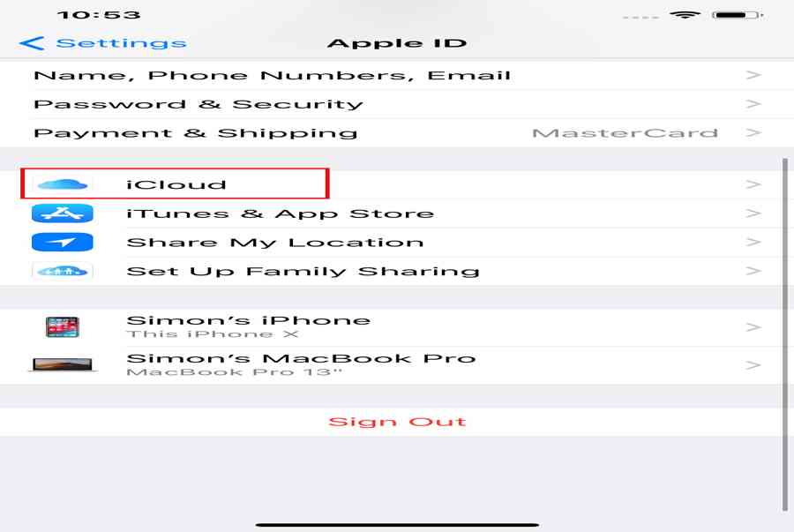
Task: Click the vertical scrollbar at right
Action: 785,335
